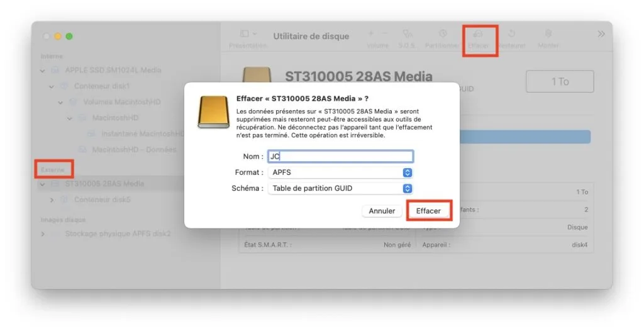Show more toolbar items with double chevron
The width and height of the screenshot is (644, 331).
601,34
